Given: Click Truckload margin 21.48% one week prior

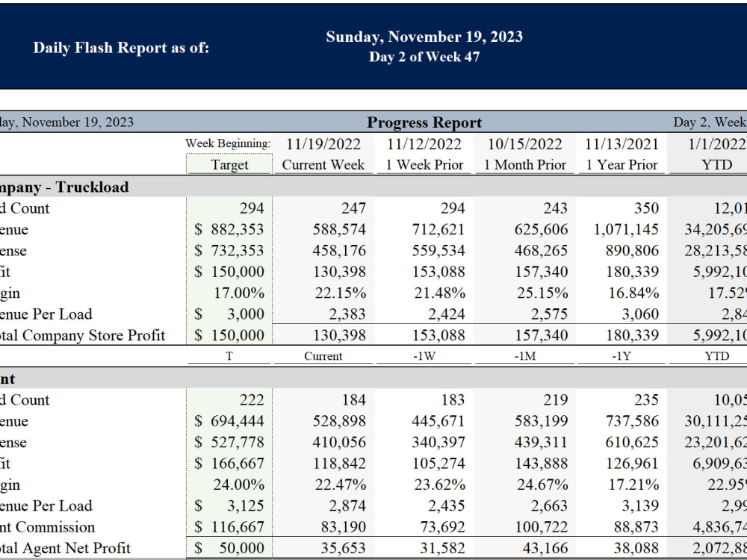Looking at the screenshot, I should (x=439, y=293).
